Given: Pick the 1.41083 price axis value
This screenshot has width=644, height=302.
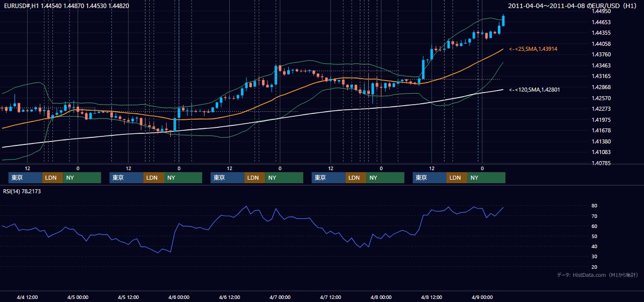Looking at the screenshot, I should coord(601,152).
